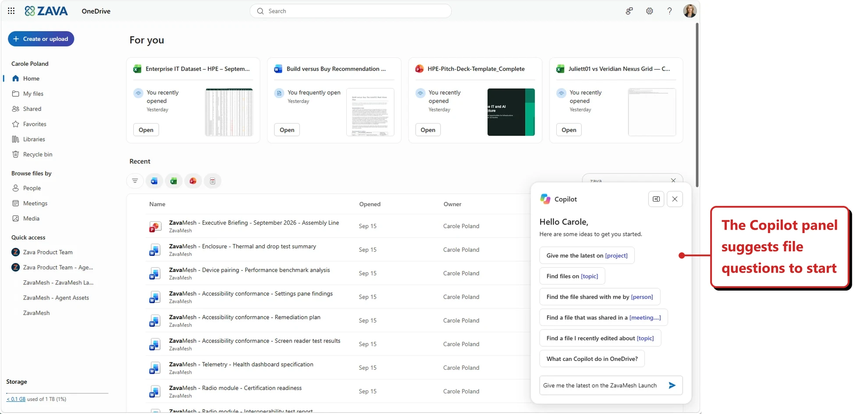This screenshot has height=414, width=868.
Task: Send the Copilot prompt with the arrow icon
Action: (672, 386)
